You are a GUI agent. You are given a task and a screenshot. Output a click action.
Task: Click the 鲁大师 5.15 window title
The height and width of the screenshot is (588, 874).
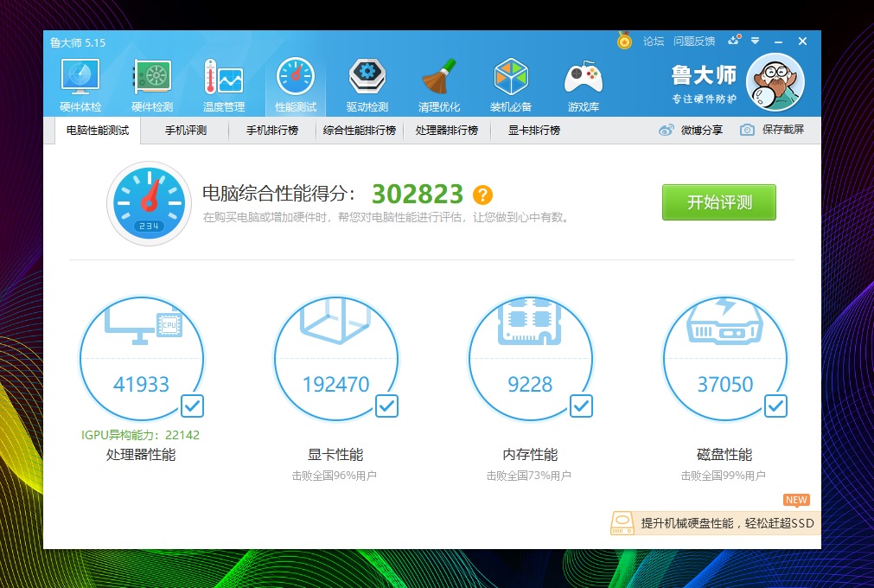[x=78, y=43]
